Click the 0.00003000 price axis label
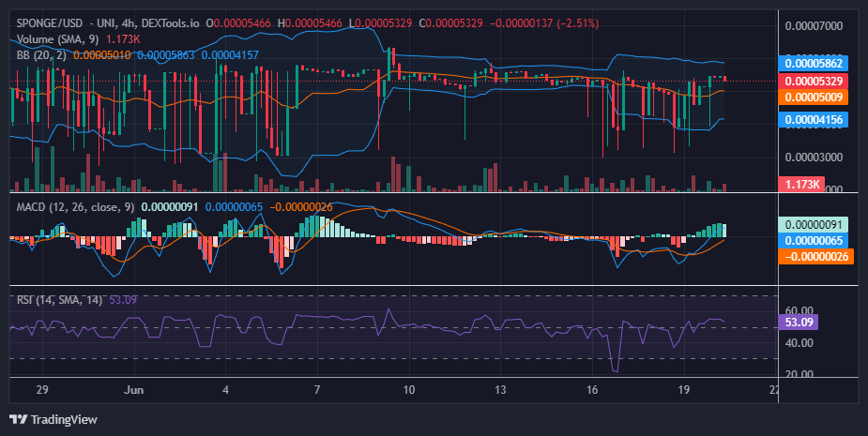868x436 pixels. [814, 158]
